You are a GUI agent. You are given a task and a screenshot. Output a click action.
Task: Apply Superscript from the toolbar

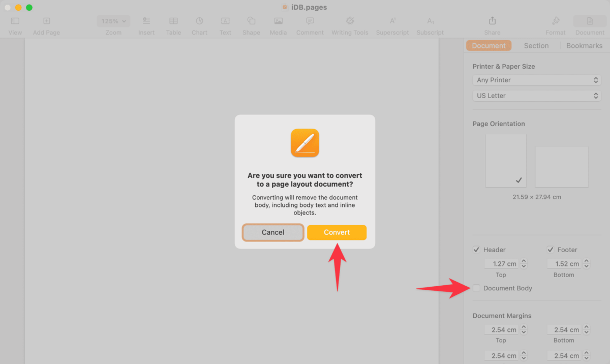pos(392,25)
